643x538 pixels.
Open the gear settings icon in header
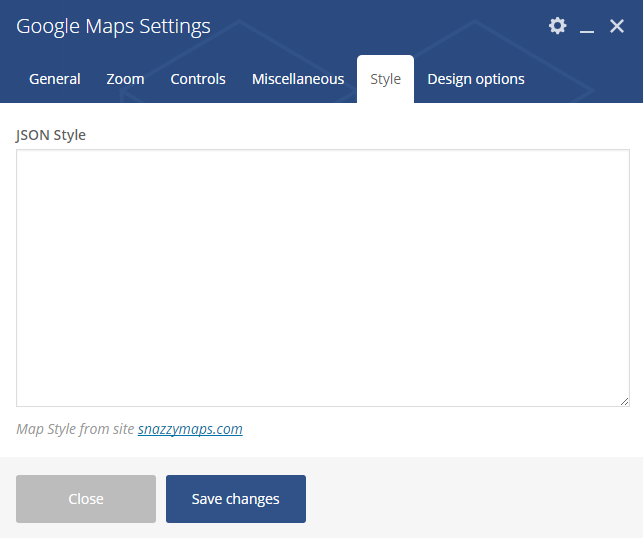click(557, 26)
